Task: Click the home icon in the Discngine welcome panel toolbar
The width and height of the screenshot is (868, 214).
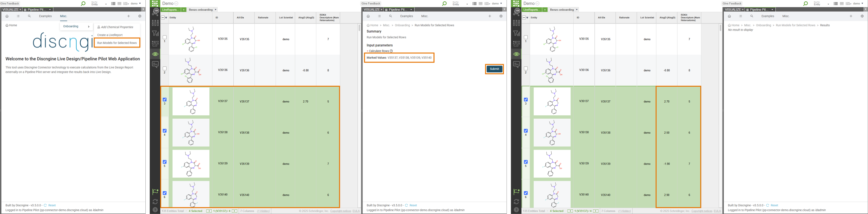Action: click(7, 16)
